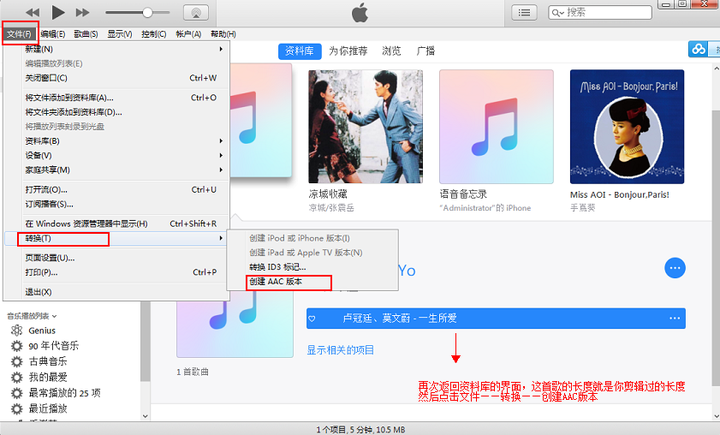This screenshot has height=435, width=720.
Task: Choose 页面设置(U)... menu entry
Action: click(116, 258)
